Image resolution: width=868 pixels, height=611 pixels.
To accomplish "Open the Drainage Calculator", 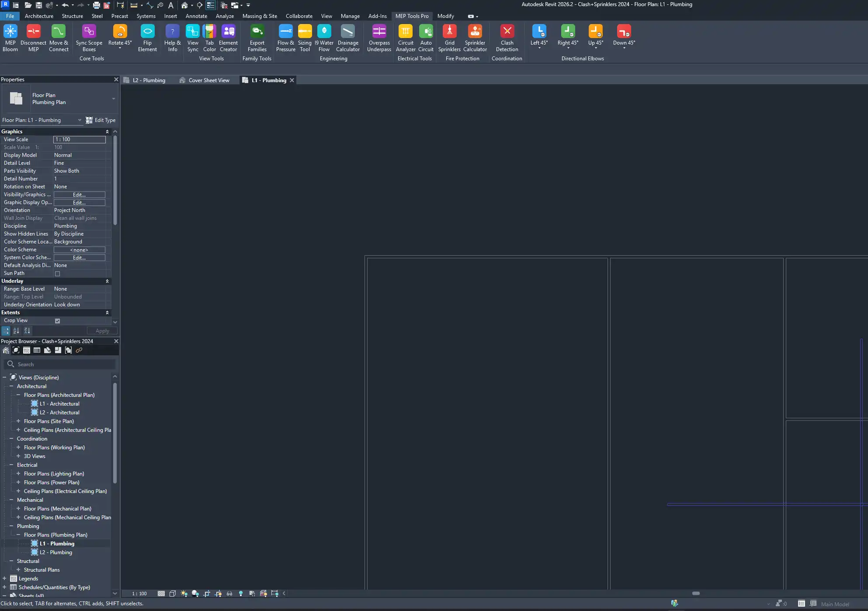I will [x=347, y=32].
